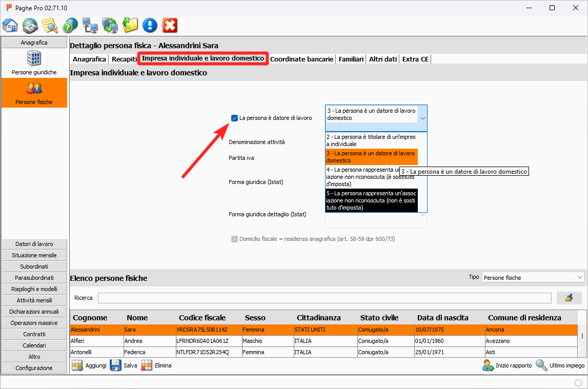Screen dimensions: 588x389
Task: Click the brush icon next to Ricerca
Action: coord(569,298)
